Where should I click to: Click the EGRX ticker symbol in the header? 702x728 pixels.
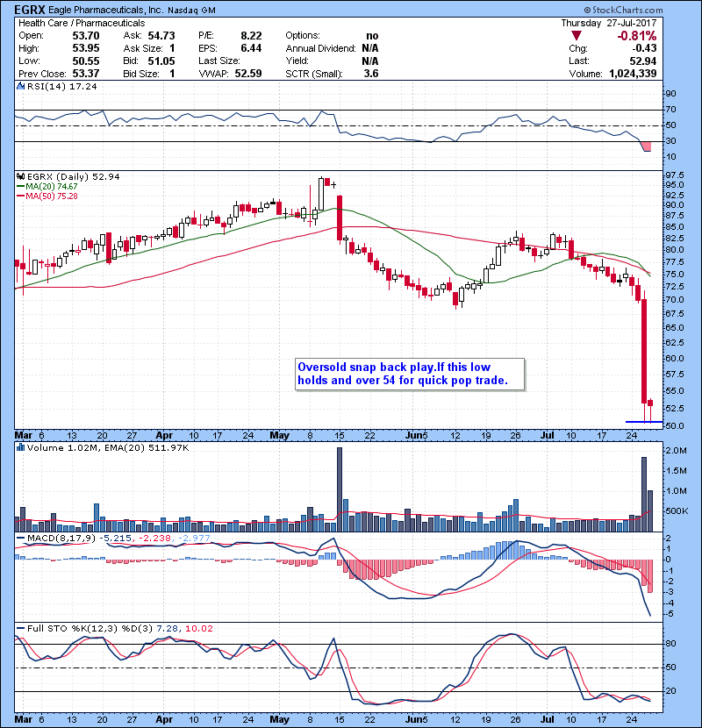30,10
